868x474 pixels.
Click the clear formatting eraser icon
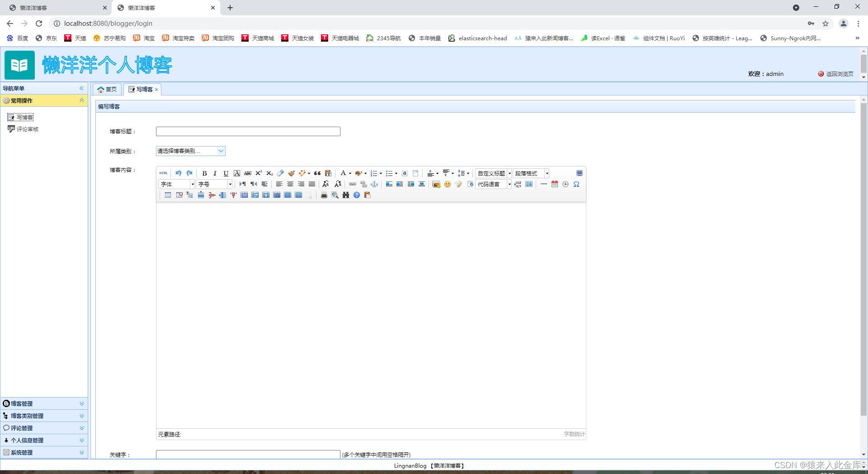coord(280,173)
